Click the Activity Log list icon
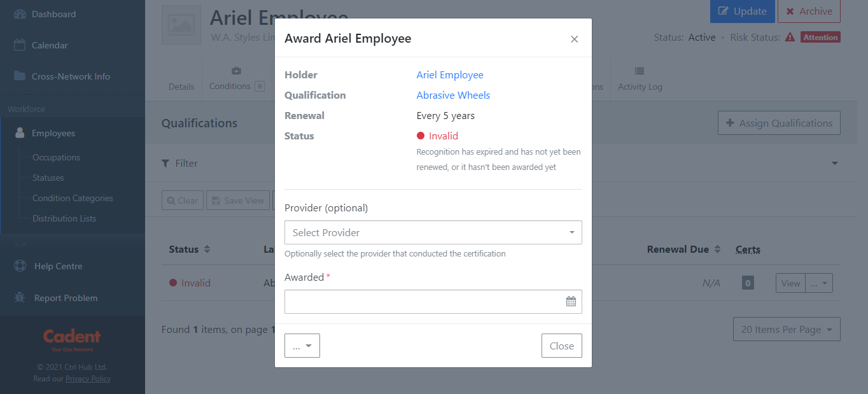Screen dimensions: 868x394 [x=640, y=71]
